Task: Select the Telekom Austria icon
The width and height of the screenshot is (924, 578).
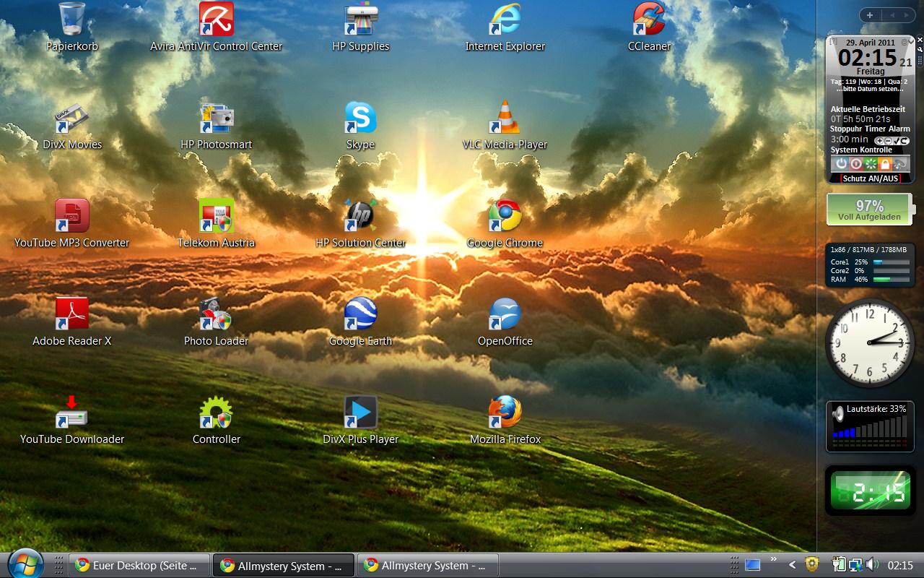Action: 217,224
